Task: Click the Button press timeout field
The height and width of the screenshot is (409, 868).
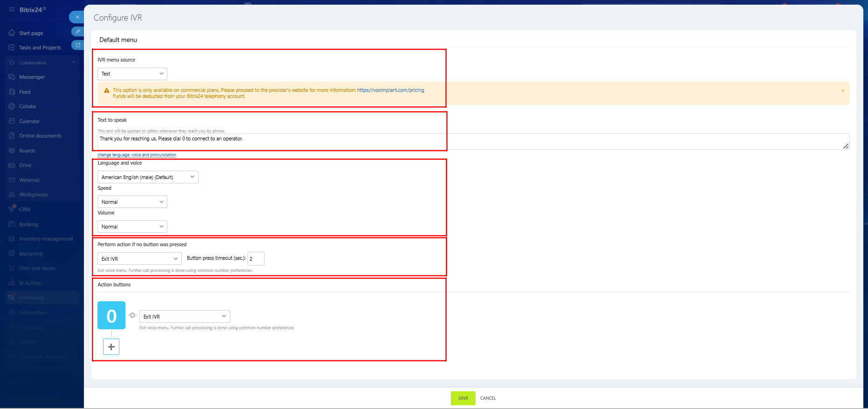Action: (x=256, y=259)
